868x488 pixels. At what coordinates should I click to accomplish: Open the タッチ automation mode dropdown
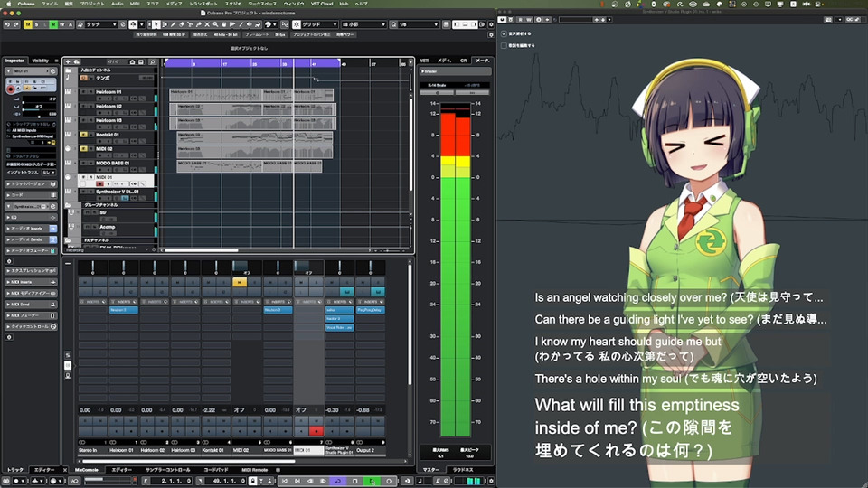101,25
